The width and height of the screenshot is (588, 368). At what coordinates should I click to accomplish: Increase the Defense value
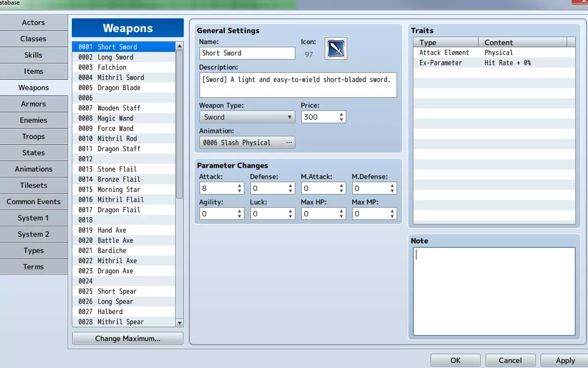click(290, 185)
